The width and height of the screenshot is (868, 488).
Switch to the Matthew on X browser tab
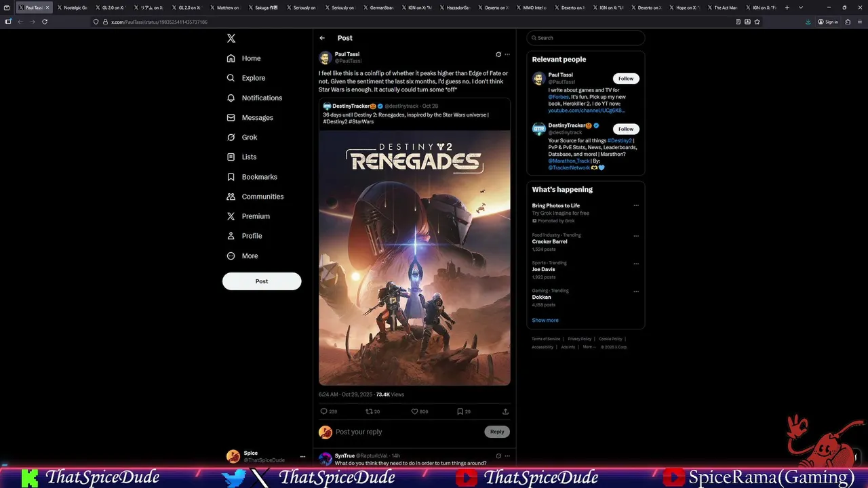coord(225,7)
